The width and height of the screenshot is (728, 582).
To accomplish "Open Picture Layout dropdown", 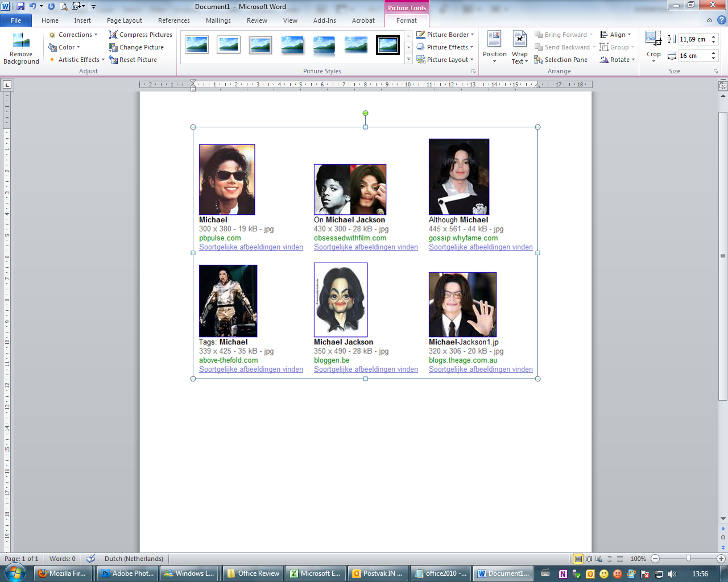I will pyautogui.click(x=445, y=60).
